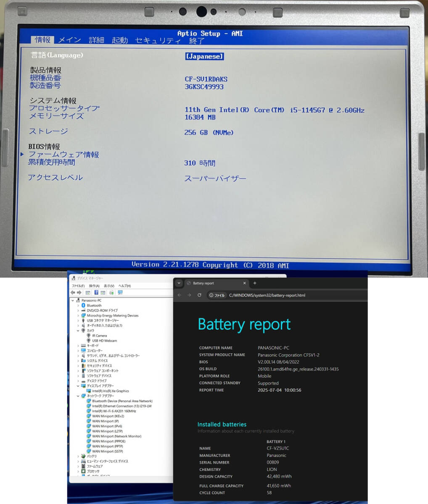Select WAN Miniport (IKEv2)
The width and height of the screenshot is (428, 504).
click(106, 416)
